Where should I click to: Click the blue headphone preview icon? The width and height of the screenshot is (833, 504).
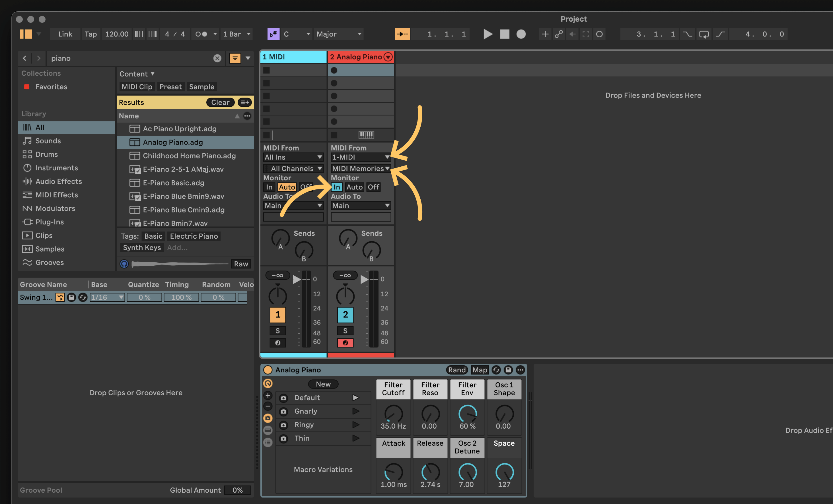click(124, 264)
